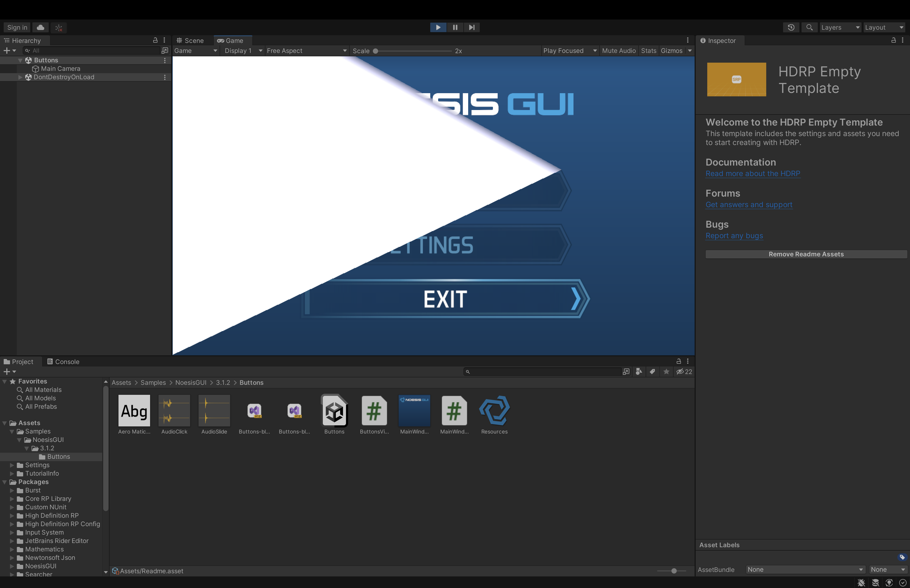The width and height of the screenshot is (910, 588).
Task: Expand DontDestroyOnLoad scene in Hierarchy
Action: pyautogui.click(x=20, y=77)
